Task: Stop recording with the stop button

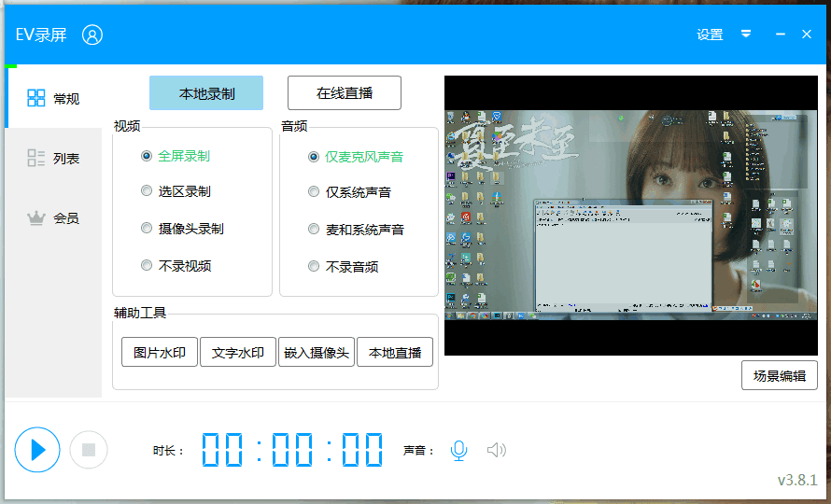Action: click(89, 450)
